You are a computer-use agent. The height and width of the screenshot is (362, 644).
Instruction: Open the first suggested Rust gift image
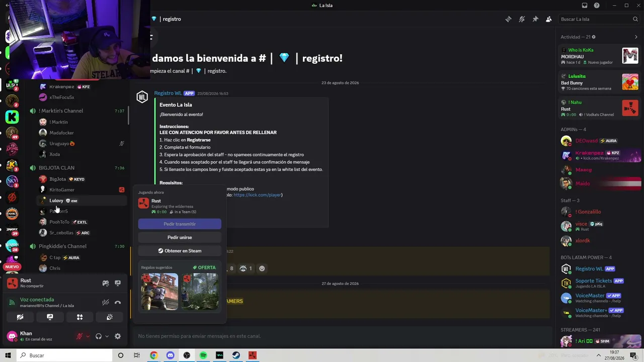pyautogui.click(x=159, y=292)
